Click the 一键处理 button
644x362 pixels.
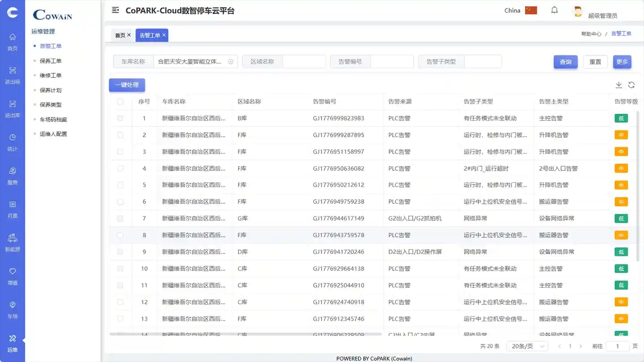[127, 85]
